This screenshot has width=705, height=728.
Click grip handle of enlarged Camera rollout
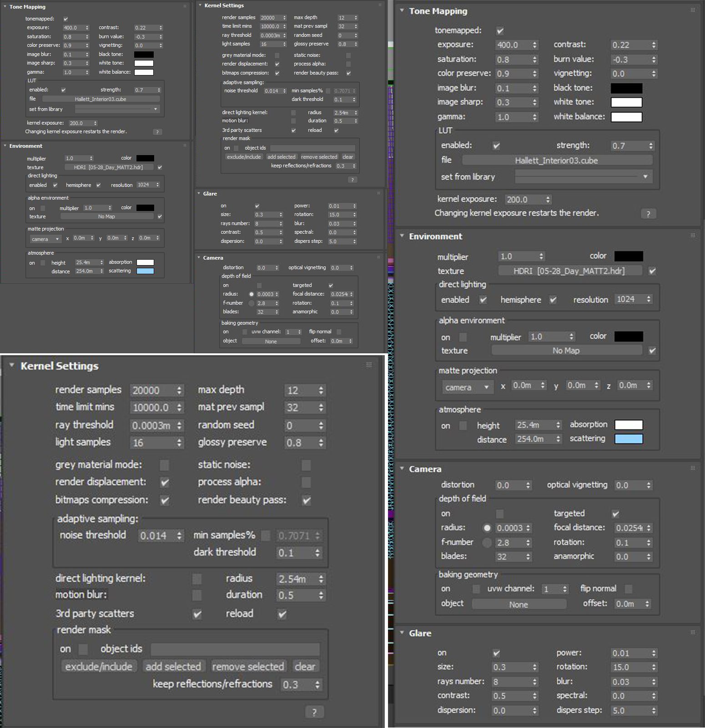(693, 468)
